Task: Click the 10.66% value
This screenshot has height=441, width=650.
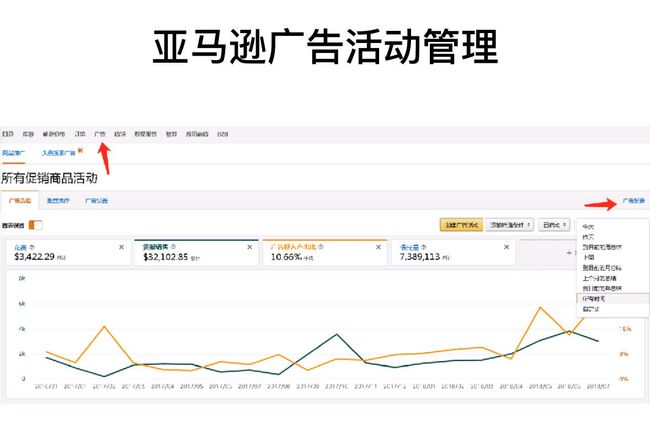Action: click(x=286, y=257)
